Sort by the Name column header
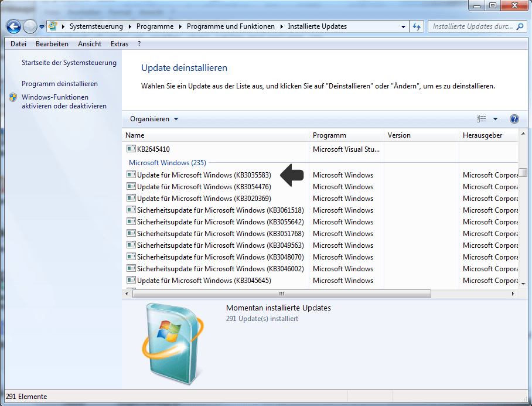 pos(216,135)
